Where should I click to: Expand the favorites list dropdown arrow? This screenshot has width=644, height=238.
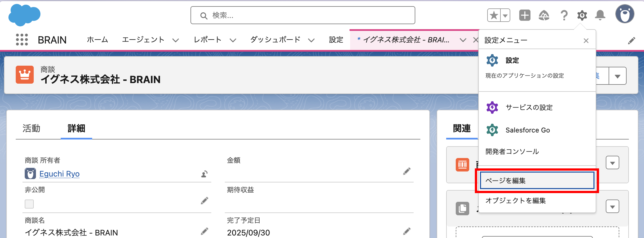coord(505,15)
